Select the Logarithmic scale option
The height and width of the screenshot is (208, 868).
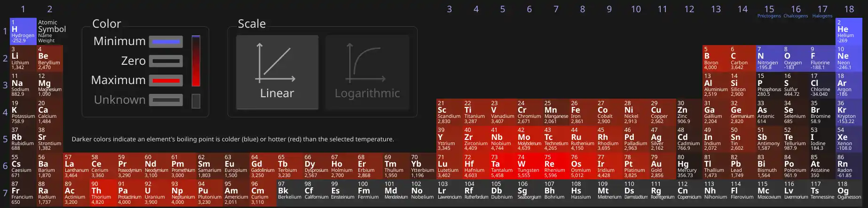pyautogui.click(x=367, y=72)
